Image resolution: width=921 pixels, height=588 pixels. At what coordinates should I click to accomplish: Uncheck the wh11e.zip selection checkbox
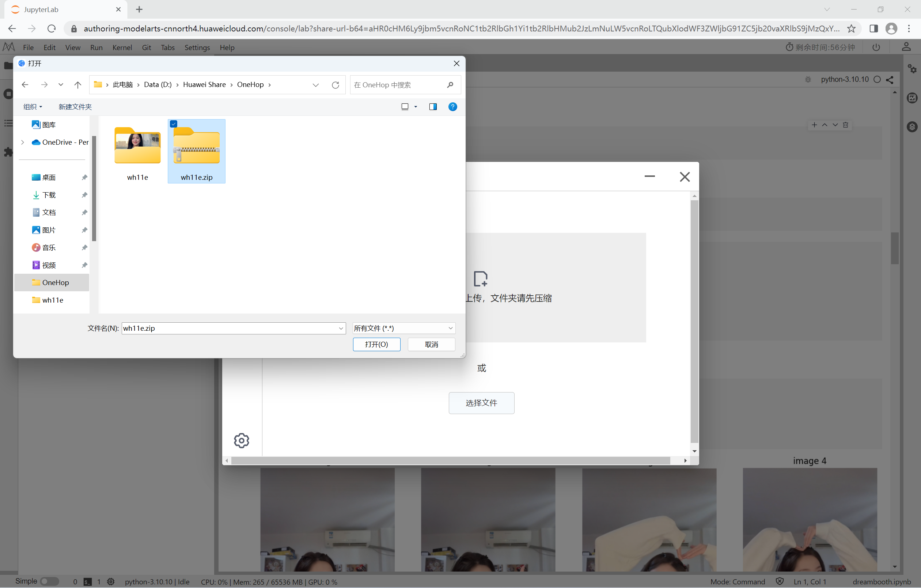(x=174, y=124)
